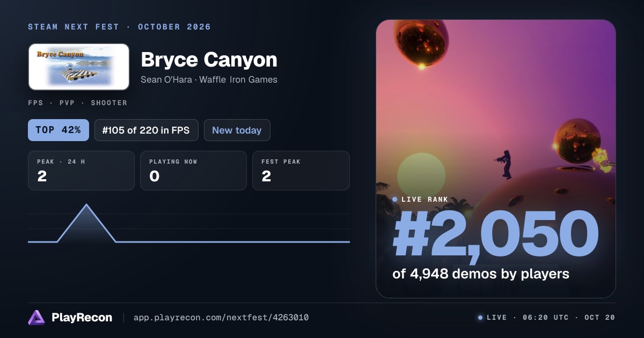Select the #105 of 220 in FPS badge
This screenshot has width=644, height=338.
point(147,130)
